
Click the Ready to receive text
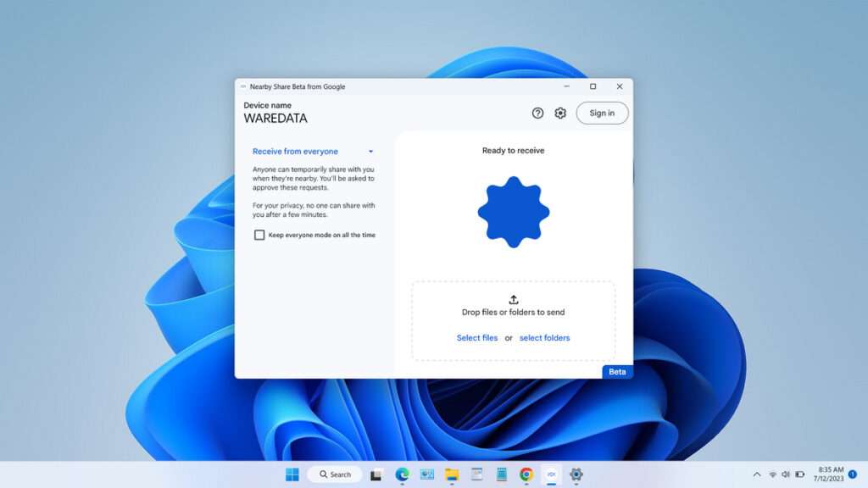click(x=513, y=151)
